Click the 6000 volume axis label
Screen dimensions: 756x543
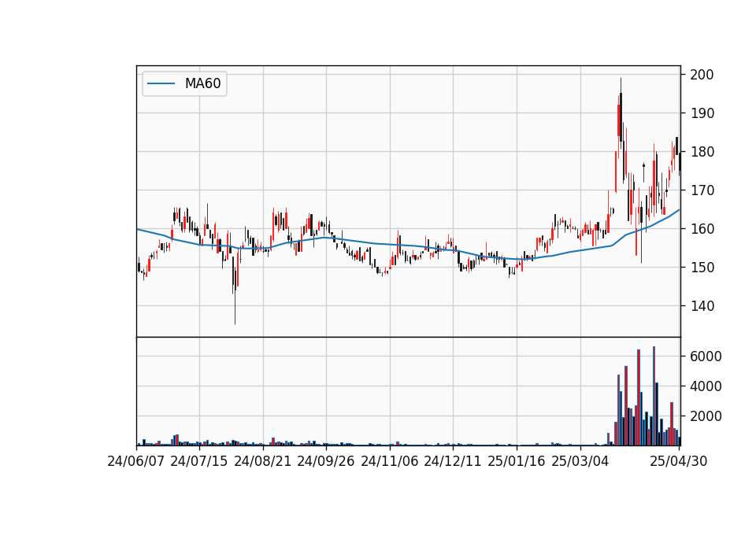[706, 356]
